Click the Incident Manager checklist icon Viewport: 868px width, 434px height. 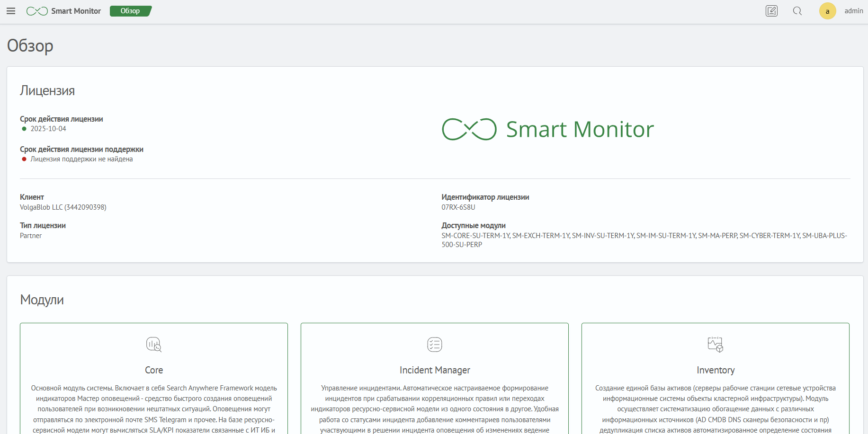tap(435, 345)
